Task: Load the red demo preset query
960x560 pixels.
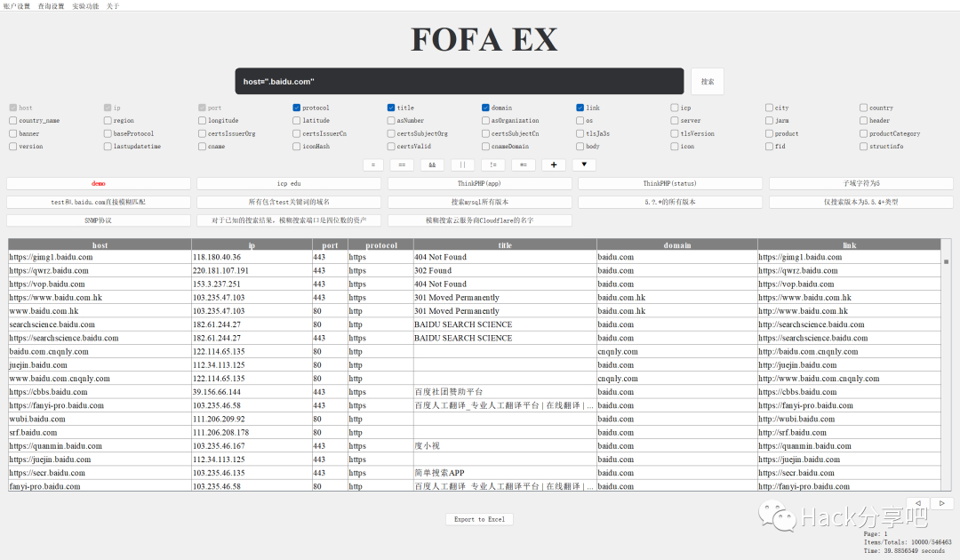Action: [99, 184]
